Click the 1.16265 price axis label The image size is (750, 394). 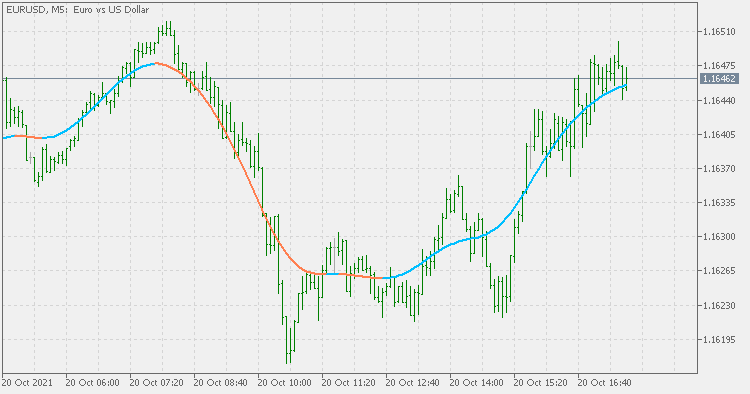tap(719, 271)
